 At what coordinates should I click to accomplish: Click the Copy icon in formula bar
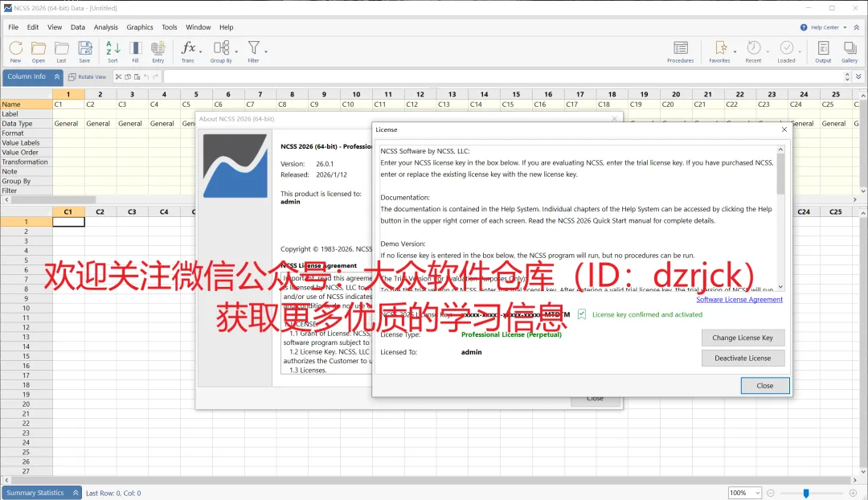coord(128,77)
